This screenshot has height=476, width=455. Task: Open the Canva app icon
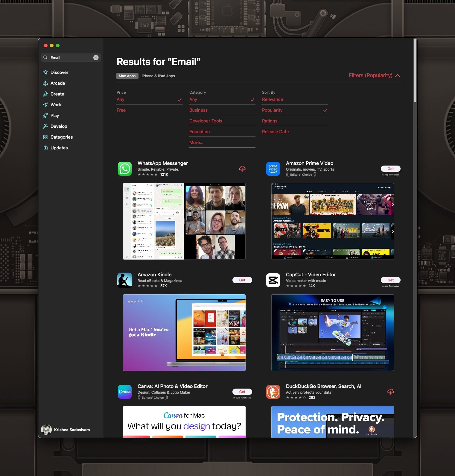pos(125,392)
